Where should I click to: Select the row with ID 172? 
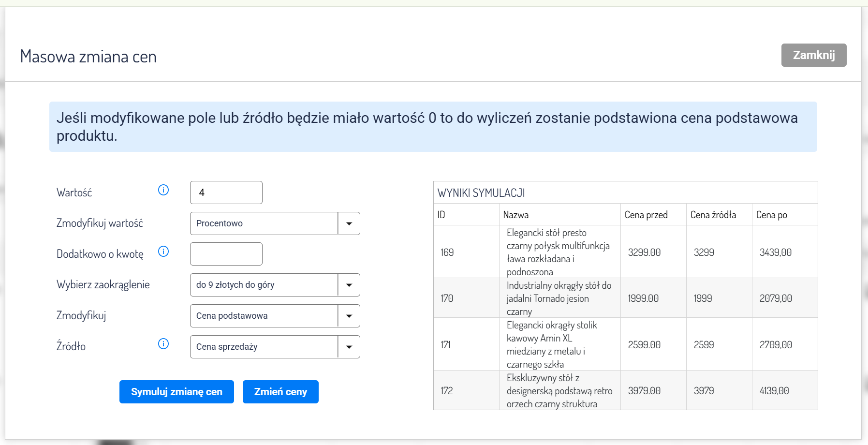click(x=447, y=391)
